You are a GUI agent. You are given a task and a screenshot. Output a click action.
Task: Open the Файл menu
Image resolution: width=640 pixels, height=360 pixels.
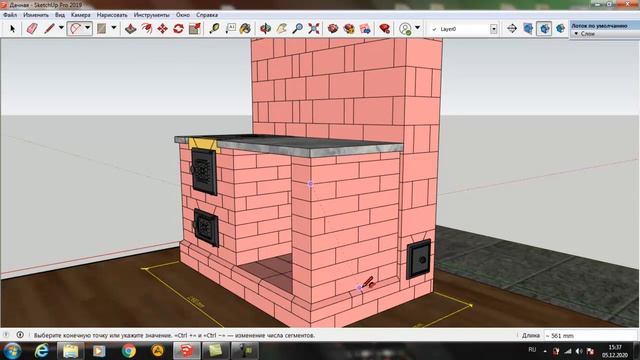click(10, 15)
